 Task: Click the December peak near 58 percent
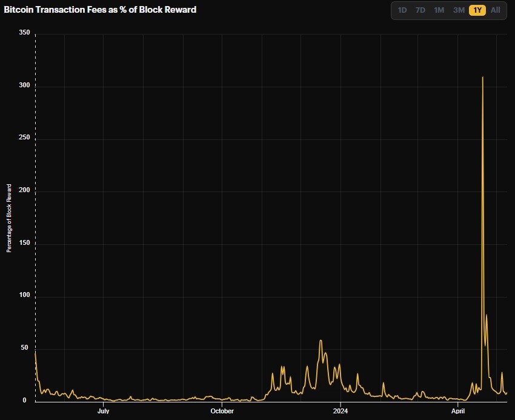(x=321, y=341)
